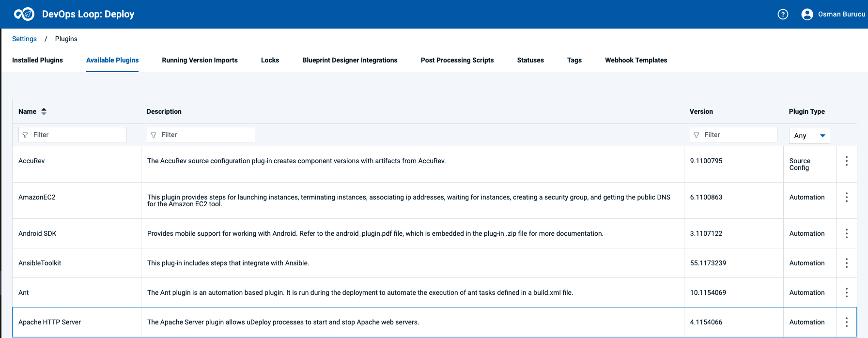Open actions menu for Apache HTTP Server
868x338 pixels.
[846, 322]
